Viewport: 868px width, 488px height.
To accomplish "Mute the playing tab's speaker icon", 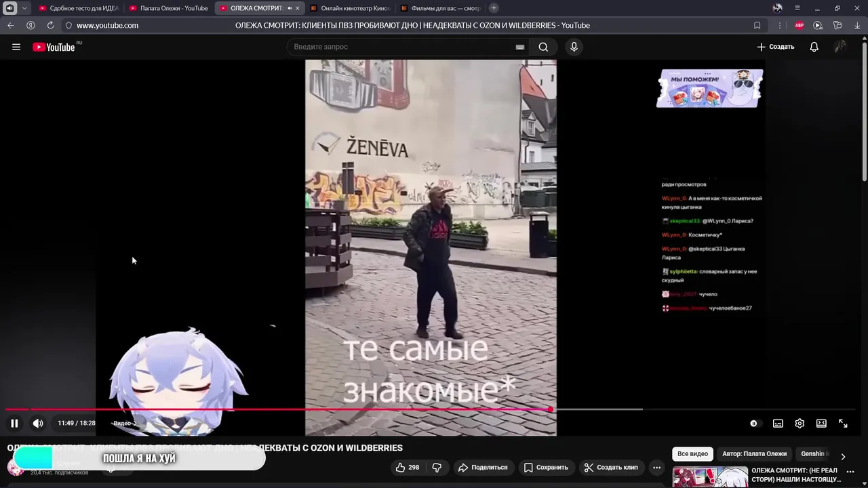I will tap(290, 8).
